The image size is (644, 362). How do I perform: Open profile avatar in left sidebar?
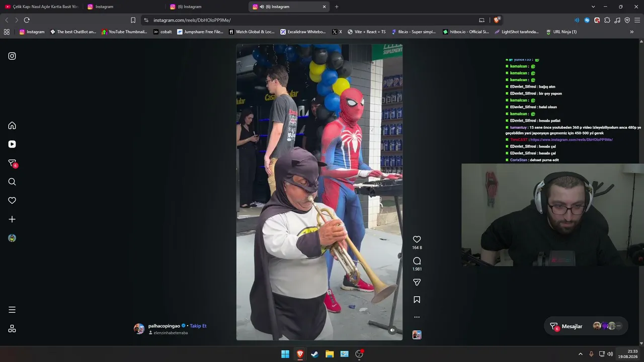[x=12, y=238]
